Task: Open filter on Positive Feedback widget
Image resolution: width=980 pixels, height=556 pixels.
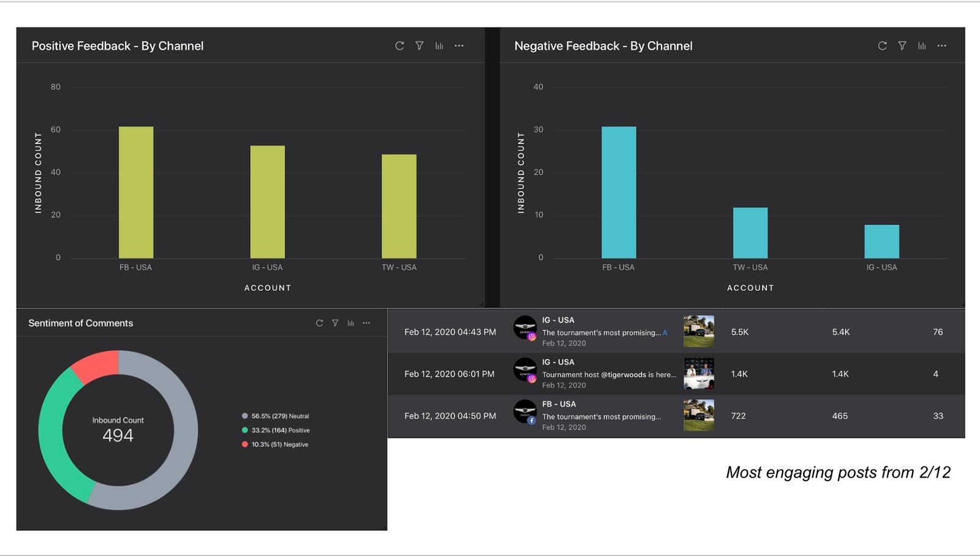Action: point(420,46)
